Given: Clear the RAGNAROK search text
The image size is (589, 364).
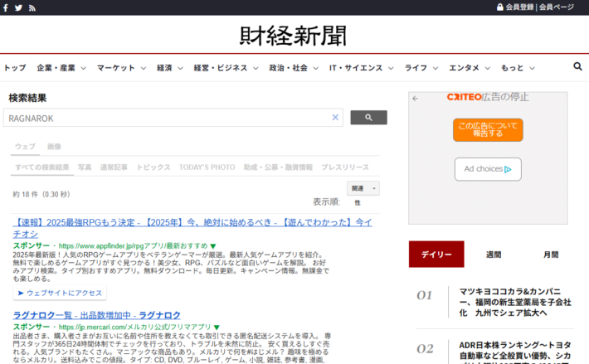Looking at the screenshot, I should 335,118.
